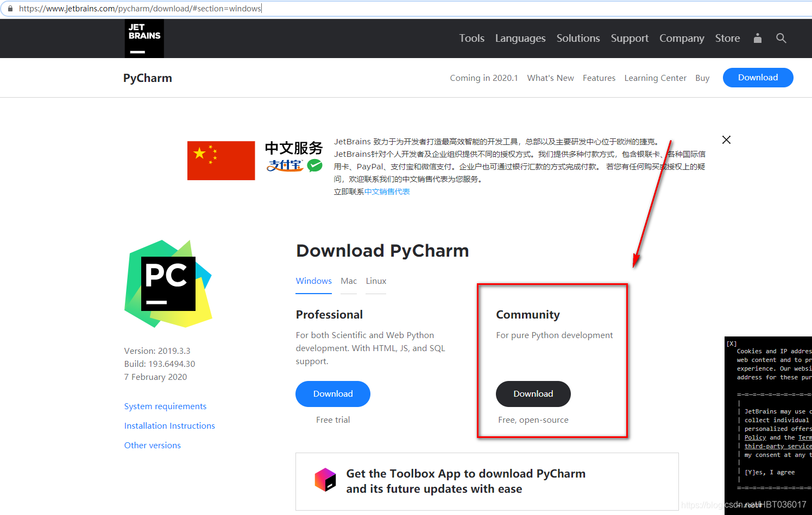Click the URL address field

407,9
